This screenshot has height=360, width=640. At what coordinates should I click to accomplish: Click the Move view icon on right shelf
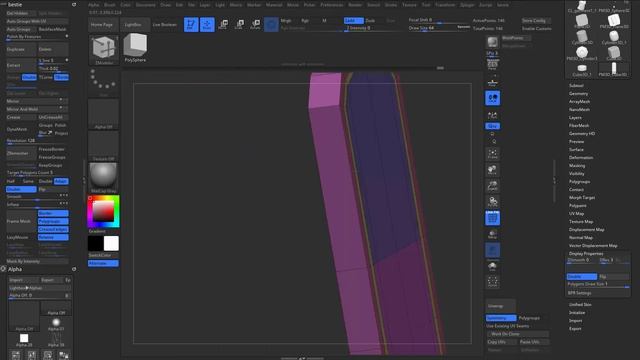coord(493,170)
